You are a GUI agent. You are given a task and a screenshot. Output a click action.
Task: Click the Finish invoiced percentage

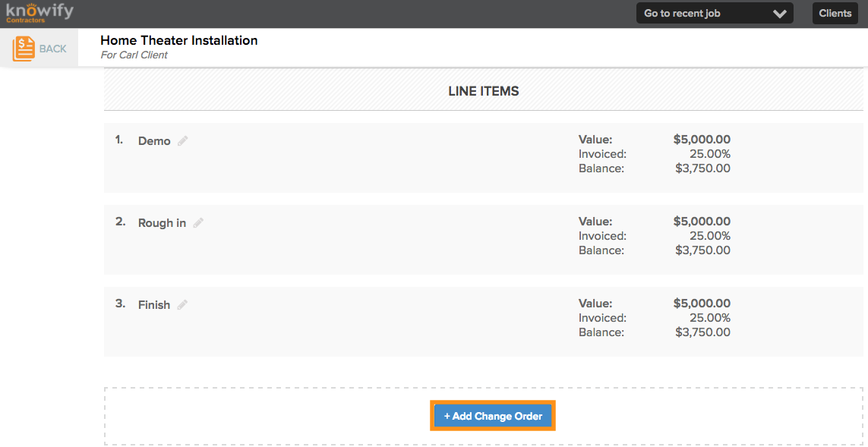point(710,317)
